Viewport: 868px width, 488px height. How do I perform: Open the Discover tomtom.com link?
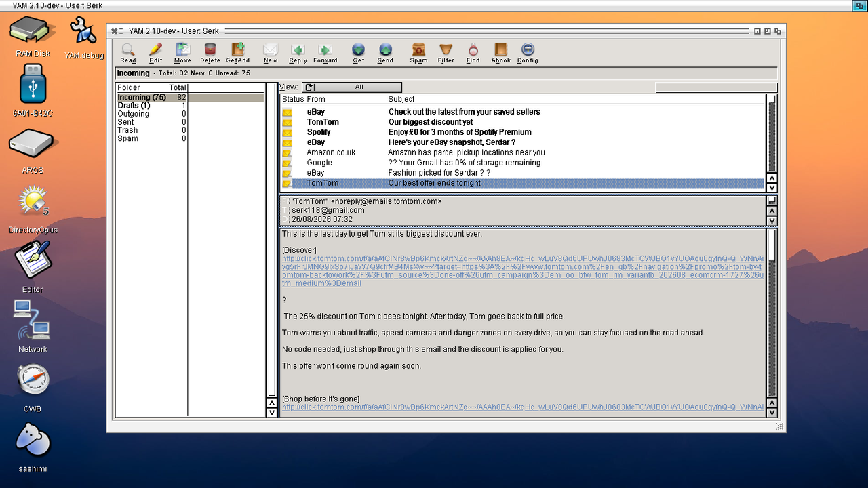(x=523, y=271)
